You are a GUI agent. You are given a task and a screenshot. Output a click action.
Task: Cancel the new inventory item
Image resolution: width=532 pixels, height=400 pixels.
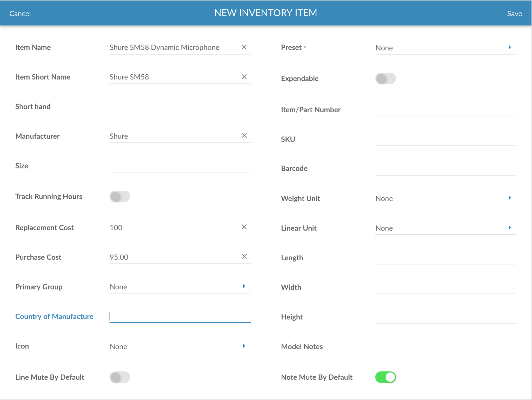[x=20, y=14]
